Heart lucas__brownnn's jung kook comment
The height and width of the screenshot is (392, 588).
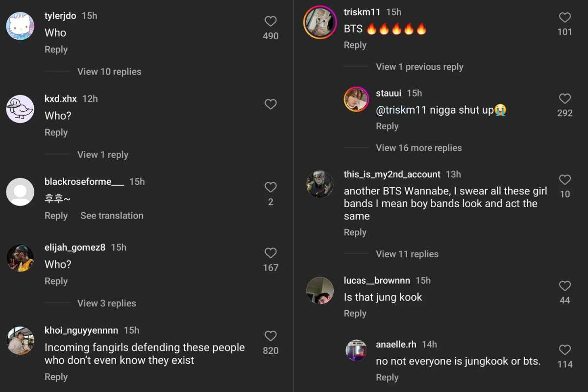565,286
